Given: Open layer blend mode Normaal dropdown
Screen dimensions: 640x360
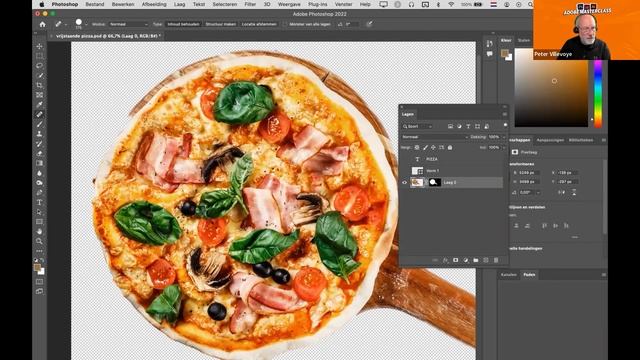Looking at the screenshot, I should (x=434, y=137).
